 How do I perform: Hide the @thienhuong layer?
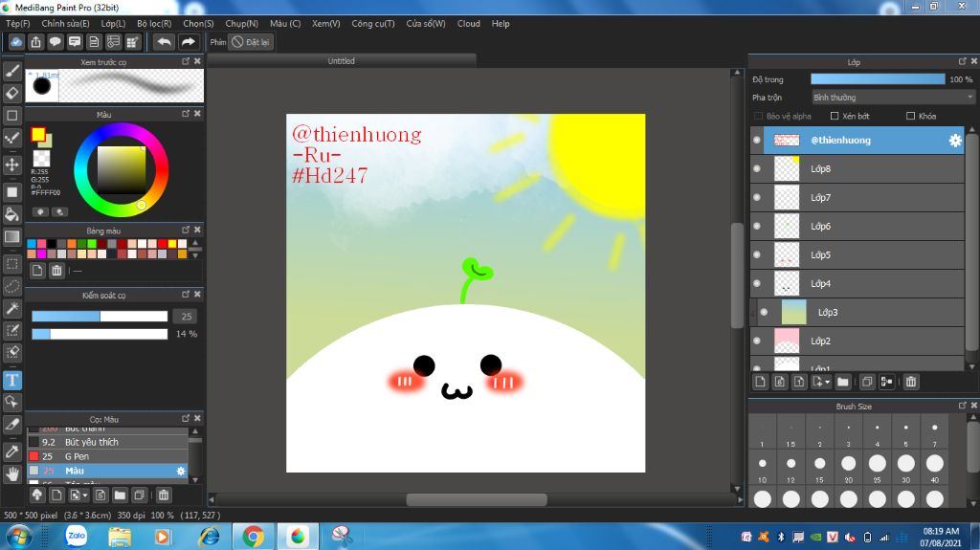click(x=757, y=141)
